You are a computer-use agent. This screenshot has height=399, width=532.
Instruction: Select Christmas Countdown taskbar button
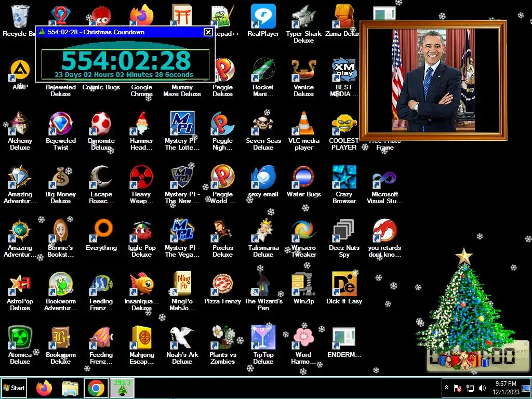[122, 388]
